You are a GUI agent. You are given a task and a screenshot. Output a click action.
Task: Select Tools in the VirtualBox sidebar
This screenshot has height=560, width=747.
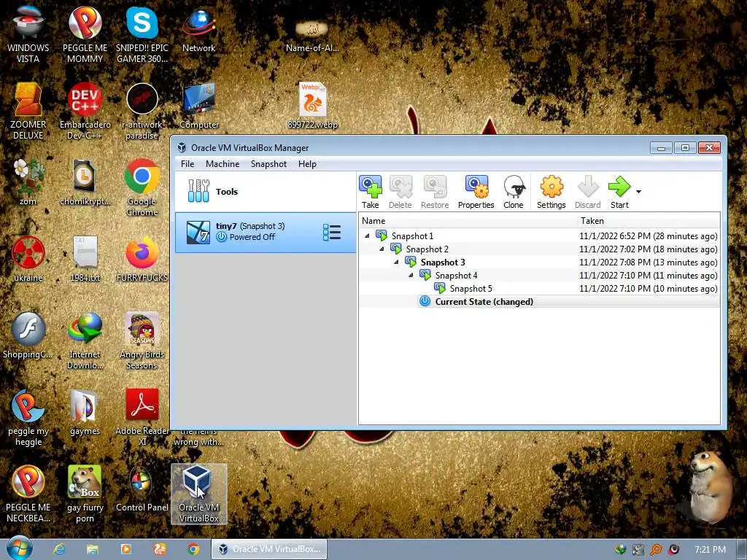266,192
